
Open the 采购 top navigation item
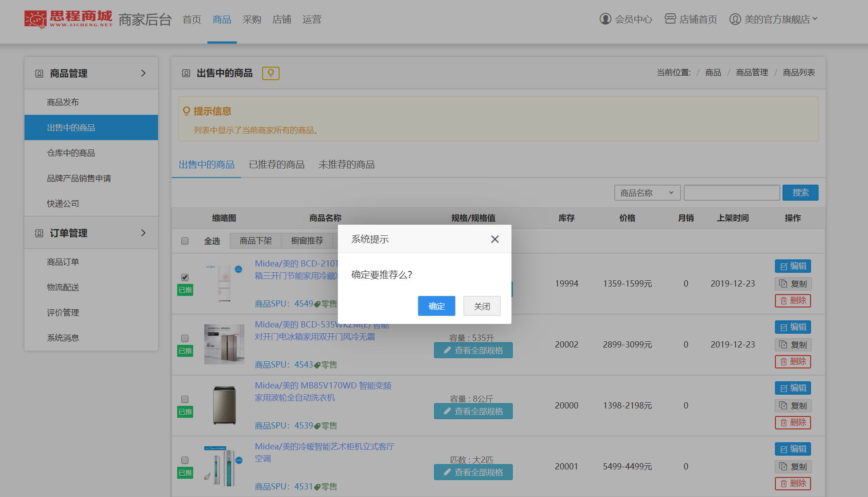pyautogui.click(x=251, y=20)
